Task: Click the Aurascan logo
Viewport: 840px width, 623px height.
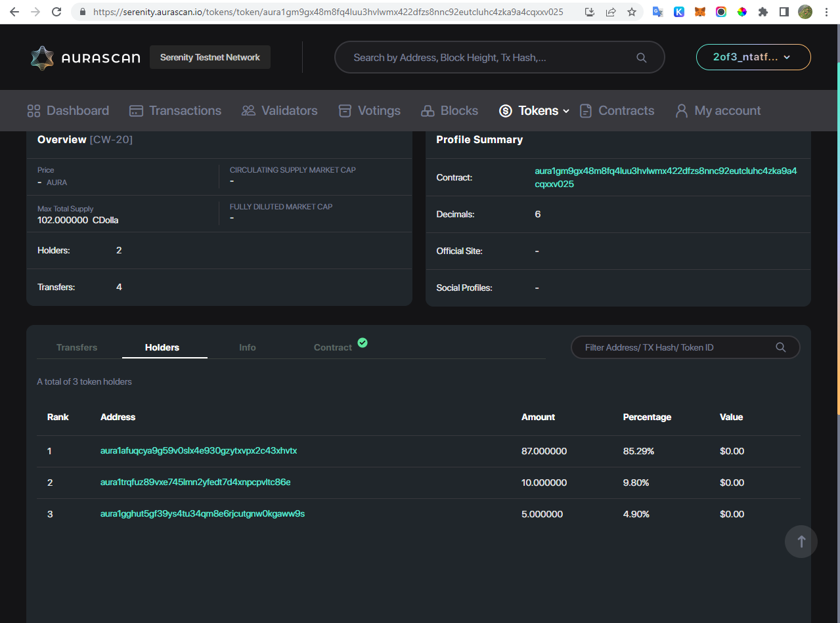Action: pyautogui.click(x=85, y=58)
